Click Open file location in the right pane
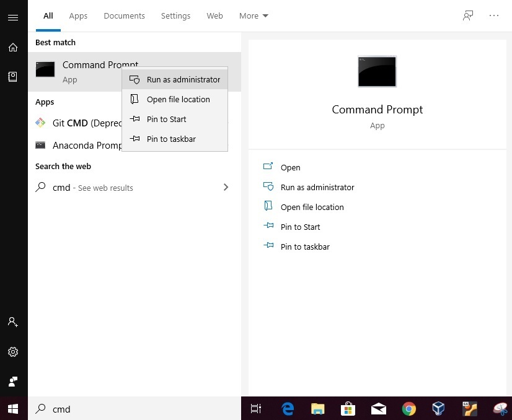The height and width of the screenshot is (420, 512). (x=312, y=207)
